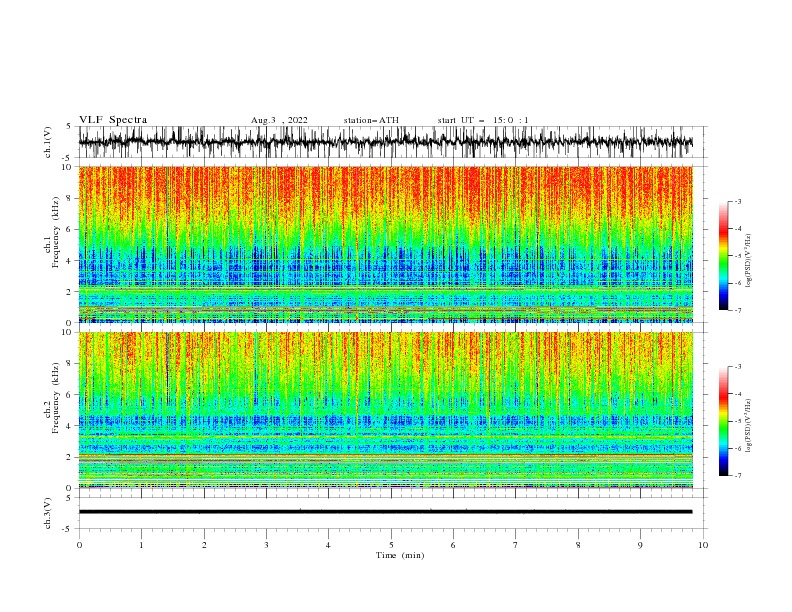Click the "1" tick on the time axis
This screenshot has height=612, width=792.
tap(141, 545)
